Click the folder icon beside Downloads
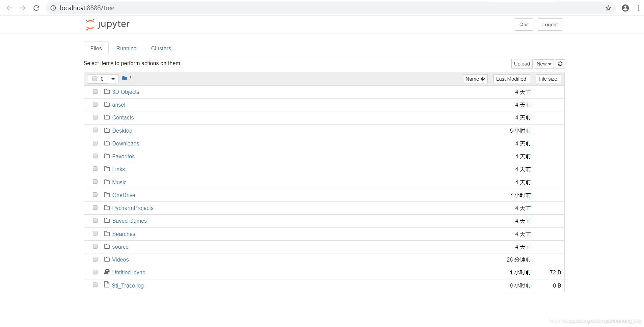Screen dimensions: 644x327 107,143
